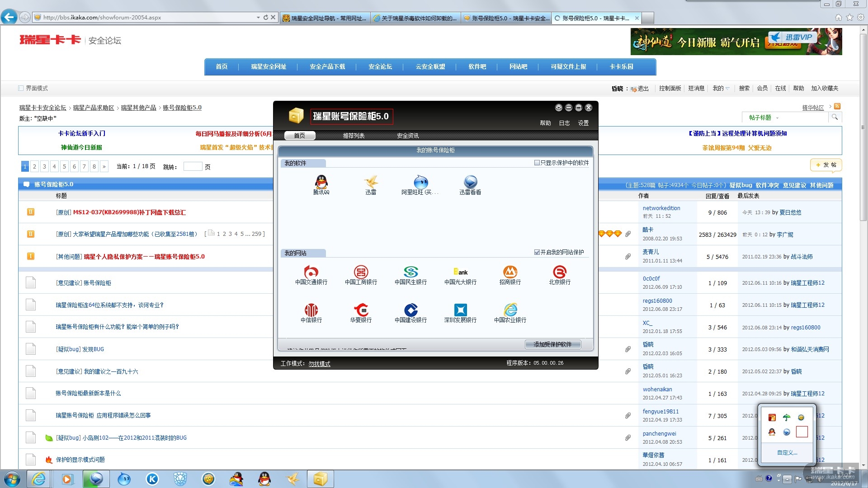Viewport: 868px width, 488px height.
Task: Select the 中国农业银行 icon
Action: pyautogui.click(x=510, y=310)
